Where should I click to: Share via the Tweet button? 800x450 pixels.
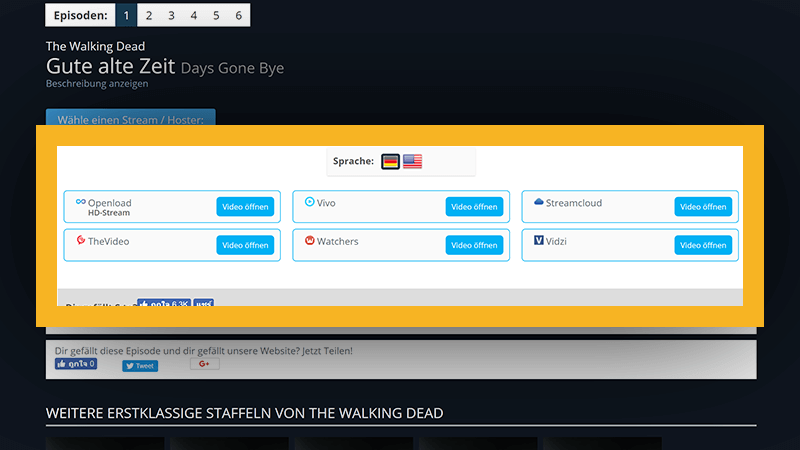140,366
